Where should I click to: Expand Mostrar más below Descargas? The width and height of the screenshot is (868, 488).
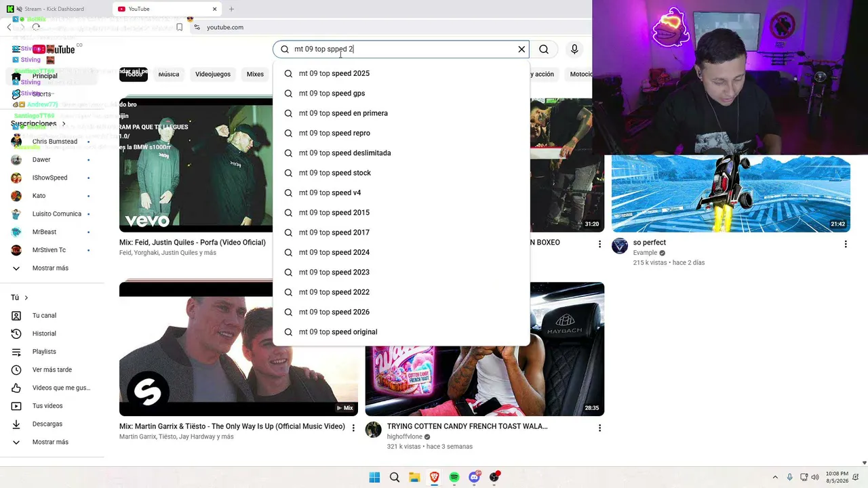pyautogui.click(x=51, y=442)
